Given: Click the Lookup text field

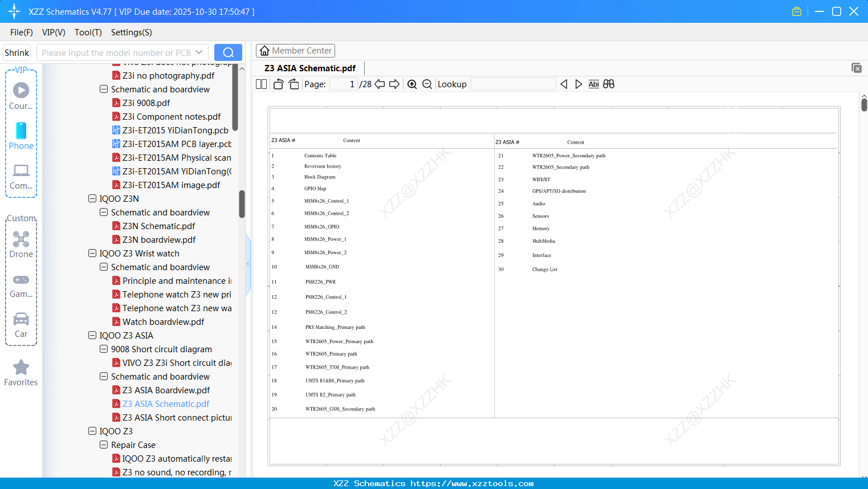Looking at the screenshot, I should coord(514,84).
